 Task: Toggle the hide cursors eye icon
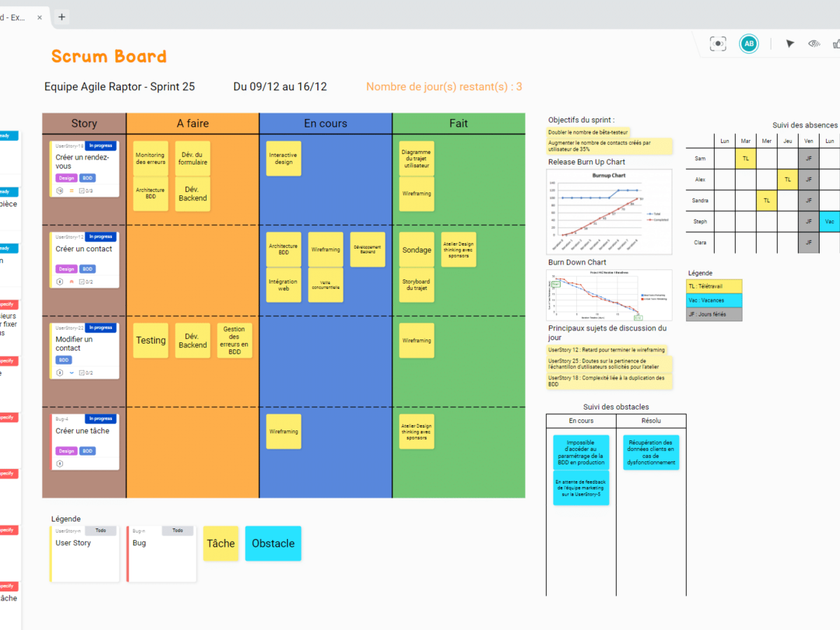coord(813,43)
